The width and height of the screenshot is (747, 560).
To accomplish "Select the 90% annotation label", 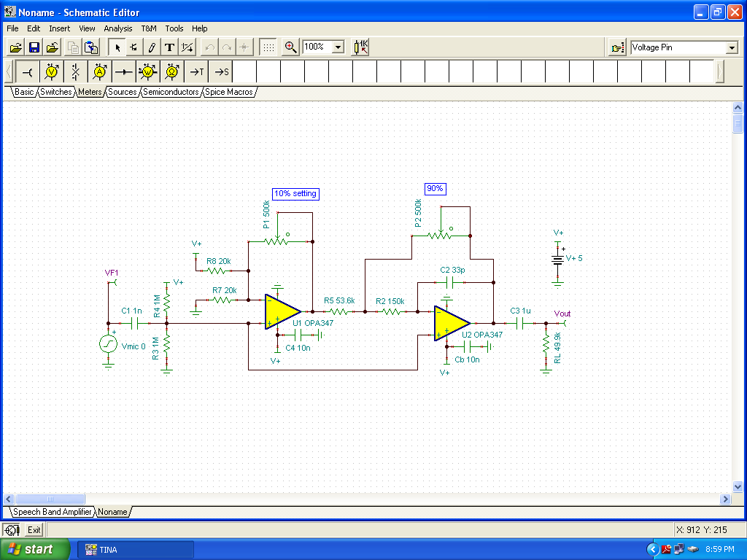I will tap(435, 189).
